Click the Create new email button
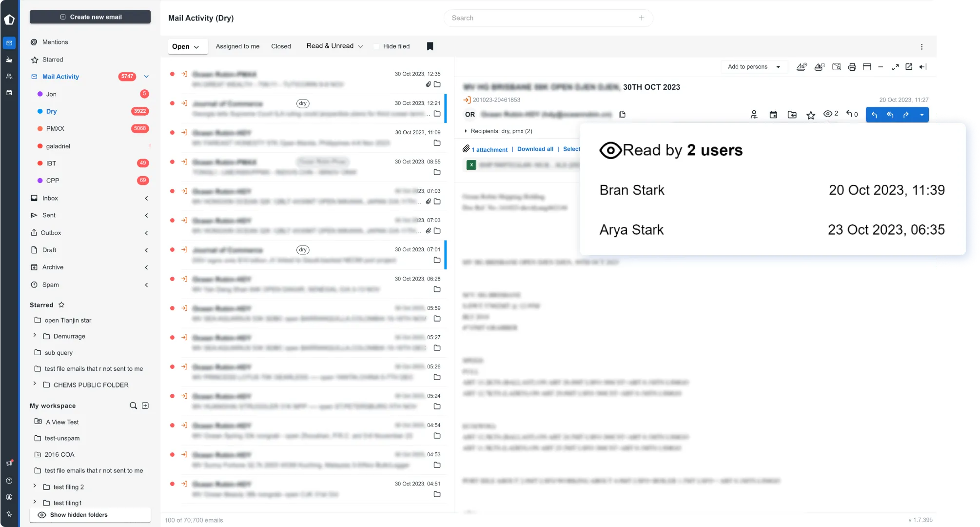 coord(90,17)
